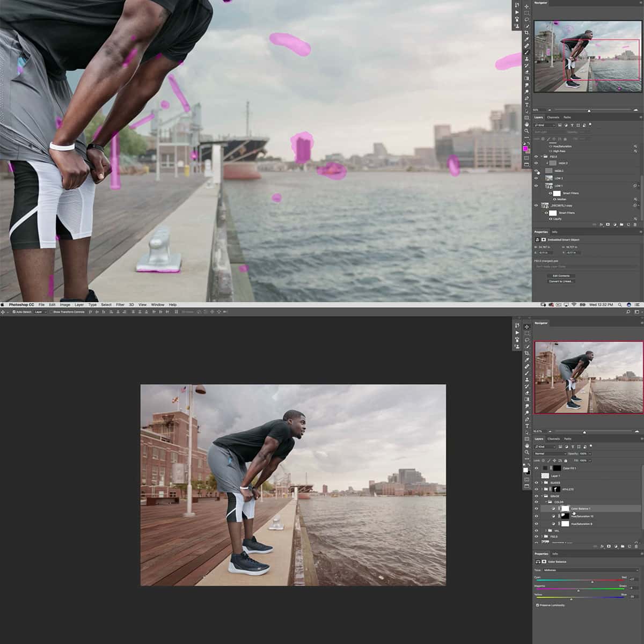Select the Eraser tool
This screenshot has height=644, width=644.
click(x=527, y=392)
